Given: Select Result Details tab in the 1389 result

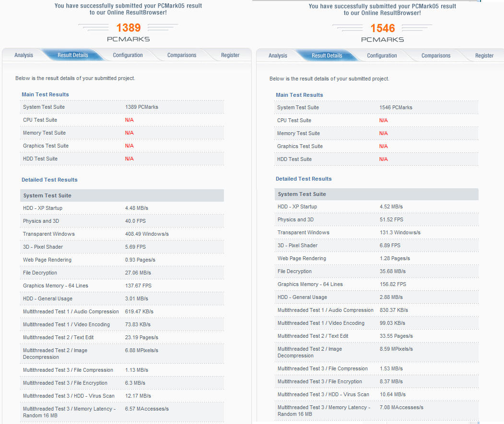Looking at the screenshot, I should (x=72, y=55).
